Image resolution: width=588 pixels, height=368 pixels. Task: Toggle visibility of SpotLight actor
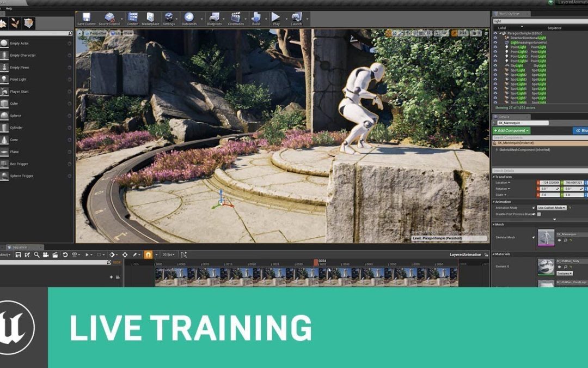(x=495, y=70)
